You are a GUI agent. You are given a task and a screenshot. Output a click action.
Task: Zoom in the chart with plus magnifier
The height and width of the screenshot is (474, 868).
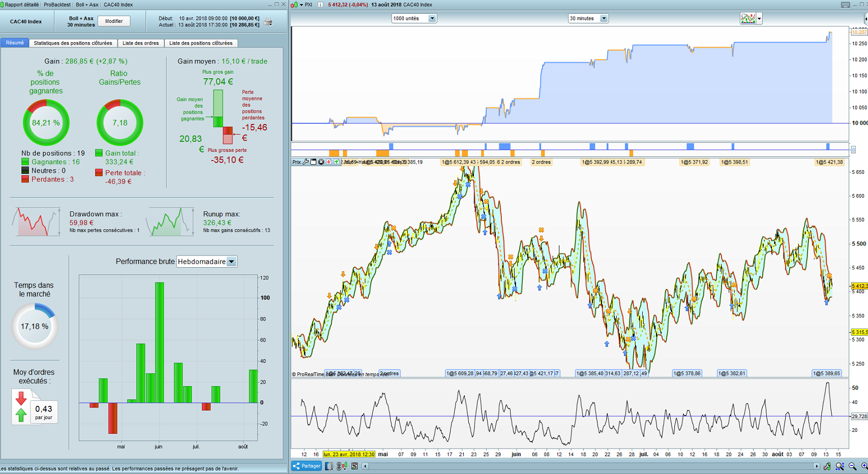(864, 466)
